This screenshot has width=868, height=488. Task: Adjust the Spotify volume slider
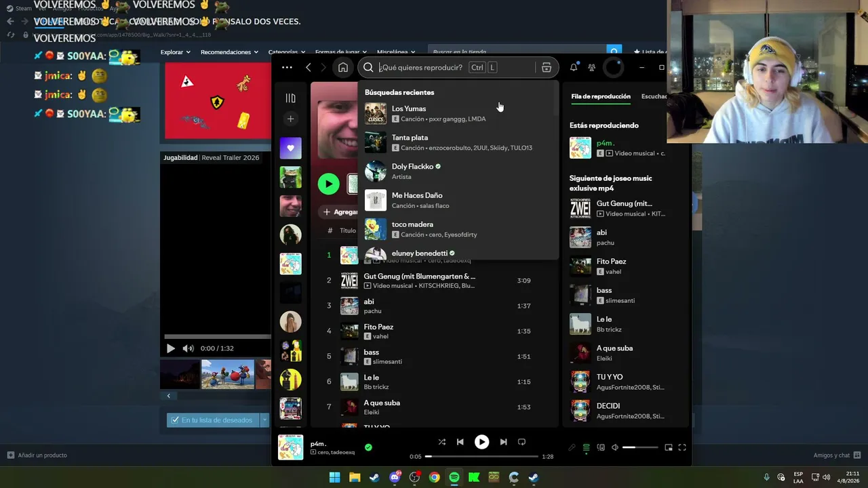click(641, 447)
